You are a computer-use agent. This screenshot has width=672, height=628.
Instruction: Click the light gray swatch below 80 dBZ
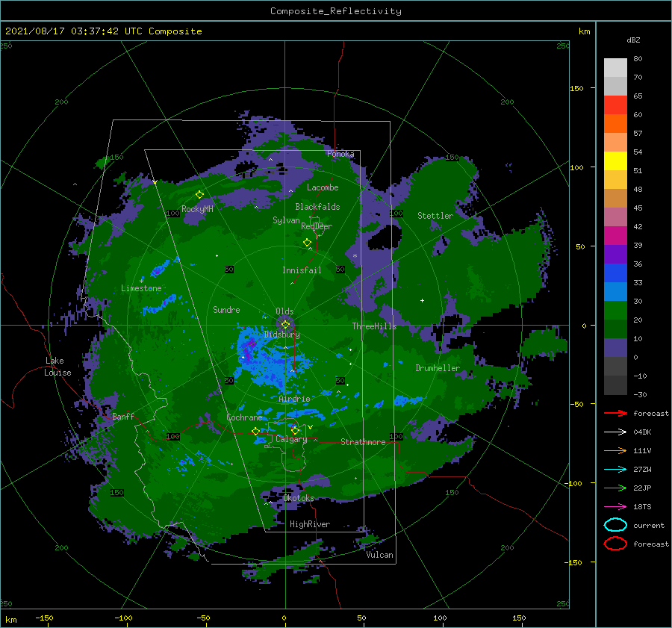pyautogui.click(x=615, y=68)
